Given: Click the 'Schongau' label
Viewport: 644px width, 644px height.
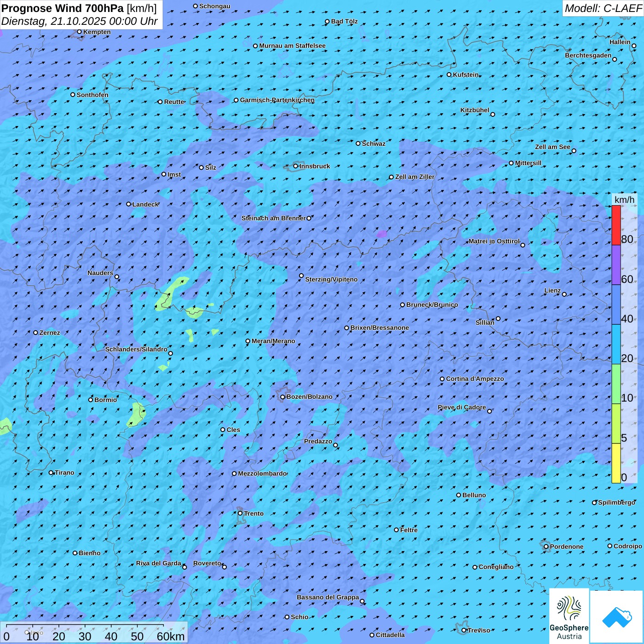Looking at the screenshot, I should click(214, 6).
